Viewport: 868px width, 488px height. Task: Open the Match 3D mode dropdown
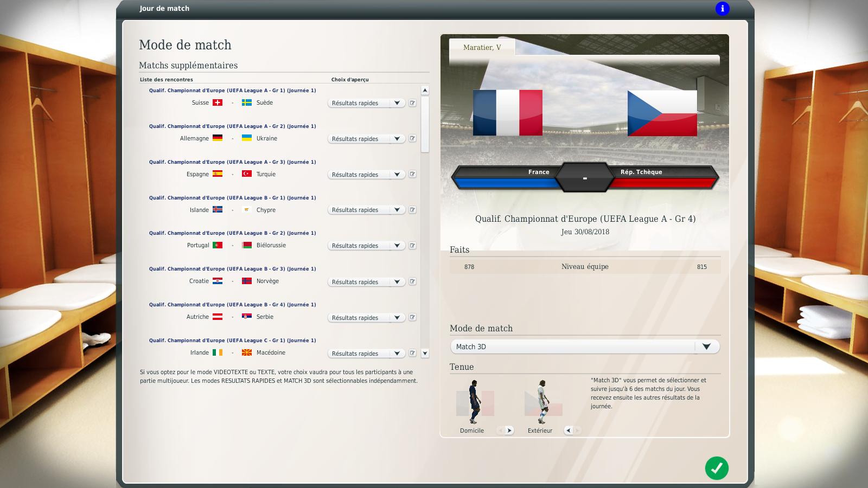[x=585, y=346]
